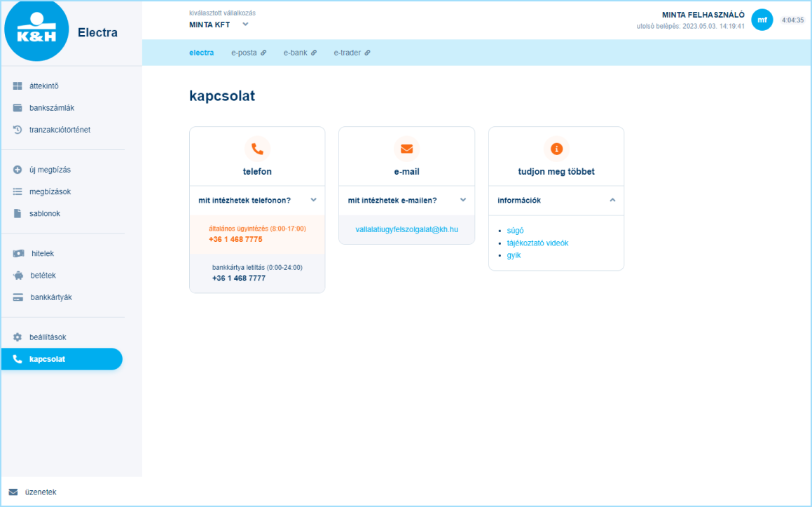Image resolution: width=812 pixels, height=507 pixels.
Task: Click the orange e-mail envelope icon
Action: pyautogui.click(x=406, y=149)
